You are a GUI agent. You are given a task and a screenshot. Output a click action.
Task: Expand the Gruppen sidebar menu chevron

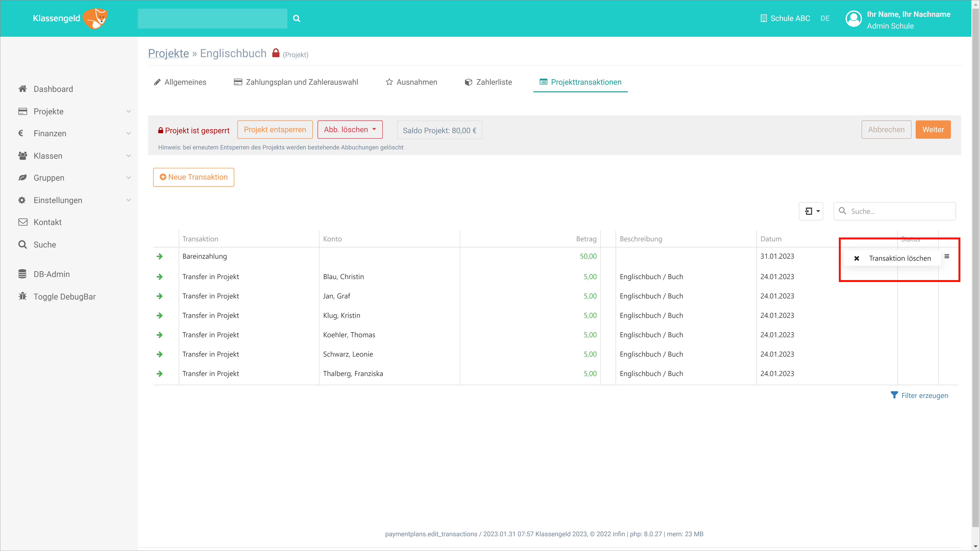[x=128, y=178]
